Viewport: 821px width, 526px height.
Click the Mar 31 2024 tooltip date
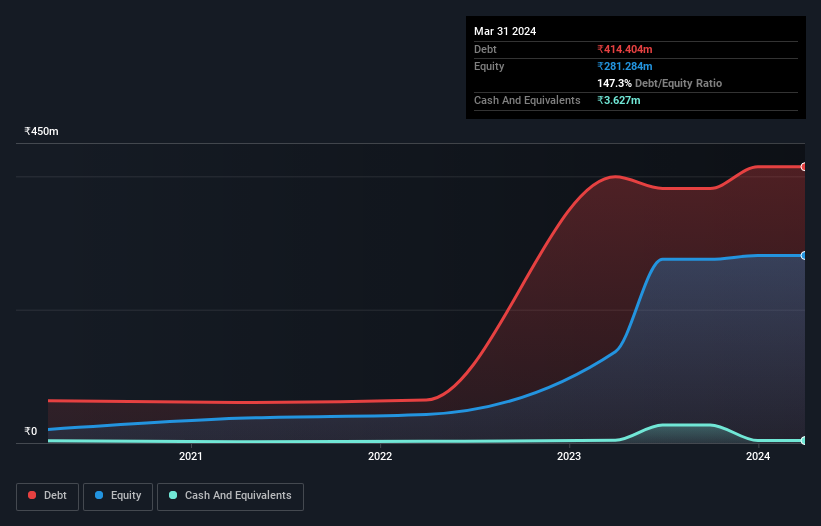tap(505, 31)
